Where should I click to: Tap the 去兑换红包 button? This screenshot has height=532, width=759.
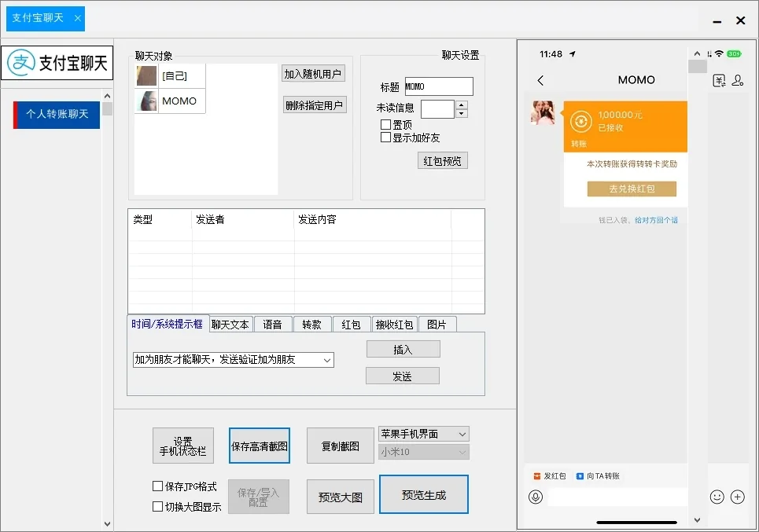point(632,189)
